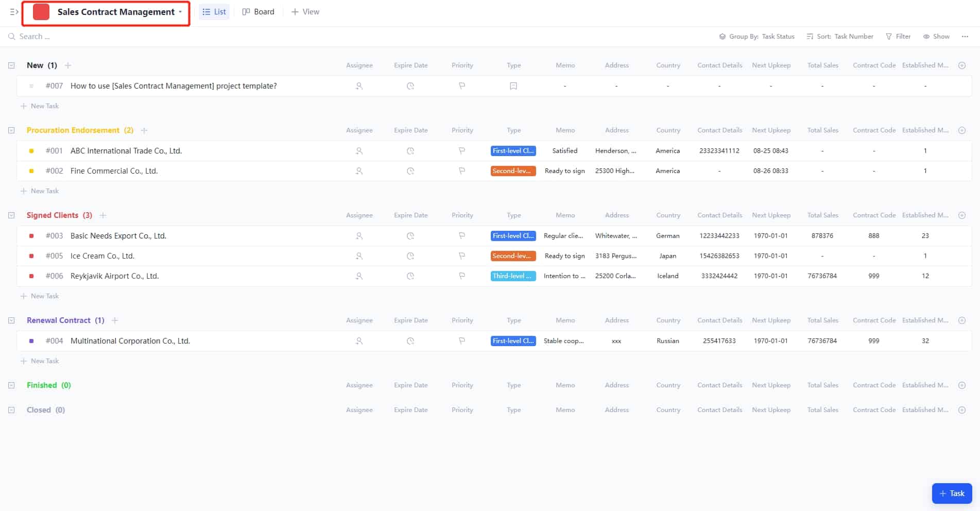Click into the Search field
This screenshot has width=980, height=511.
[35, 36]
